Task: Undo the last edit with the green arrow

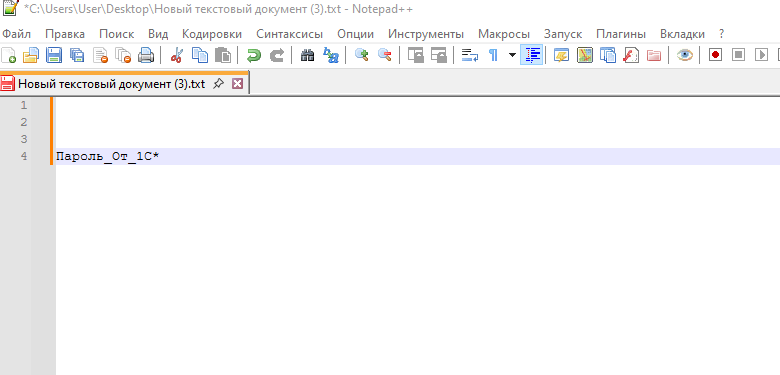Action: click(254, 55)
